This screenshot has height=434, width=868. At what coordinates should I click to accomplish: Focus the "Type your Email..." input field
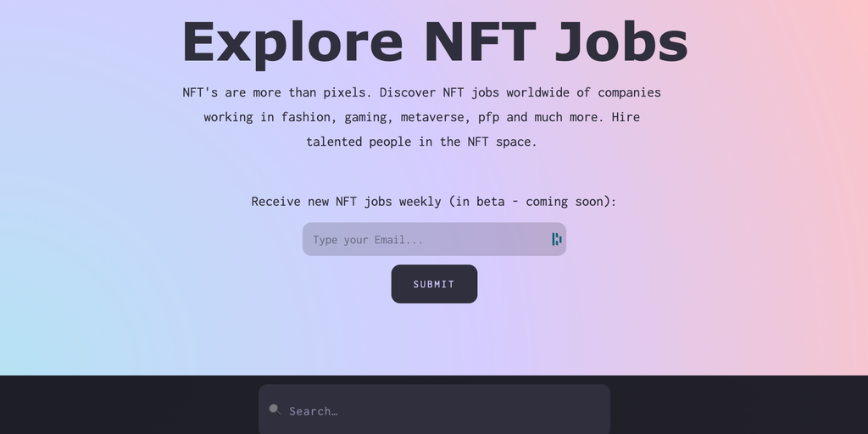point(424,239)
